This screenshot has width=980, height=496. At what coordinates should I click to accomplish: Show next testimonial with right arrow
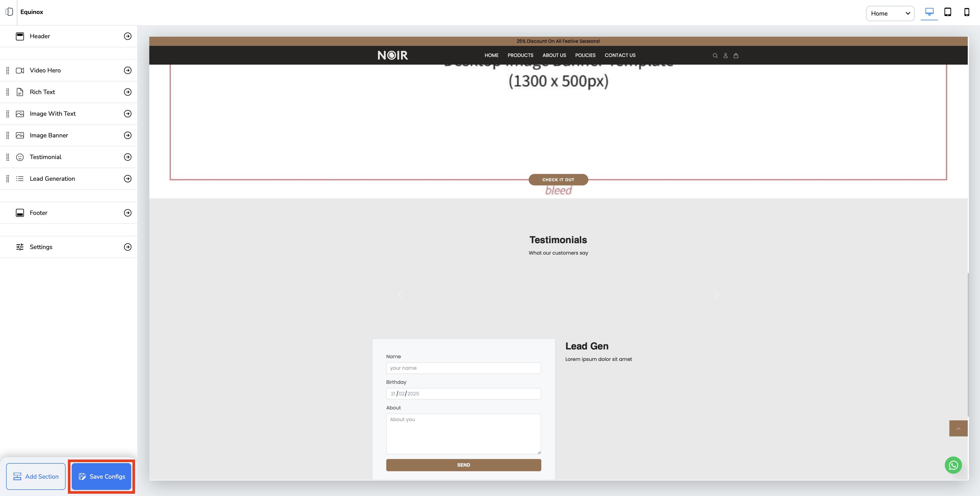click(x=716, y=295)
